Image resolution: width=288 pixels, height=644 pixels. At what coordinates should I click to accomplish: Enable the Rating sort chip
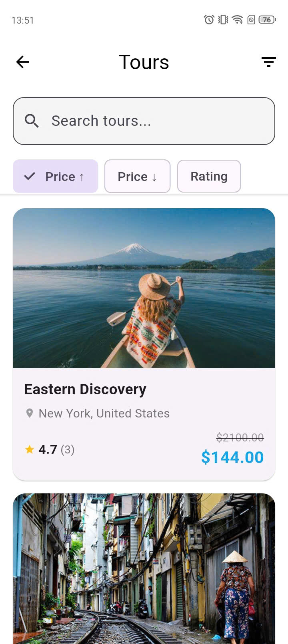pyautogui.click(x=209, y=176)
